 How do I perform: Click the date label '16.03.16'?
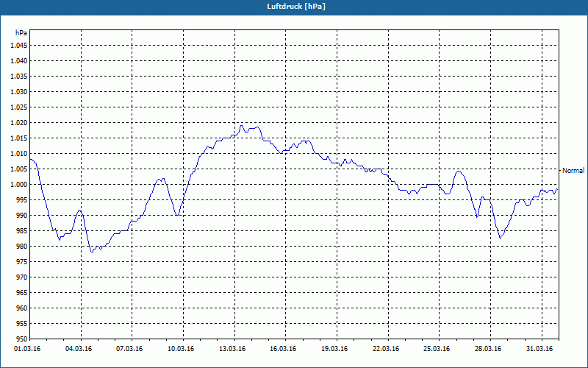click(283, 349)
